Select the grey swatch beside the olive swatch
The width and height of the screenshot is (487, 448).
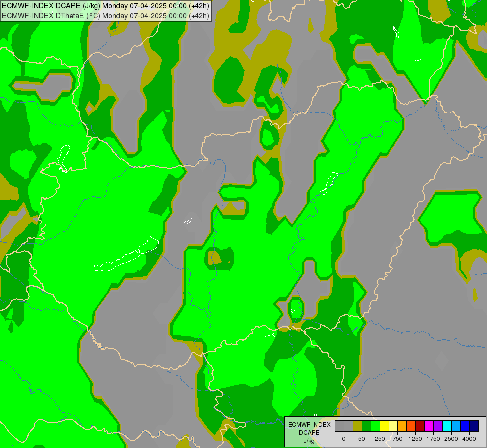pyautogui.click(x=349, y=426)
